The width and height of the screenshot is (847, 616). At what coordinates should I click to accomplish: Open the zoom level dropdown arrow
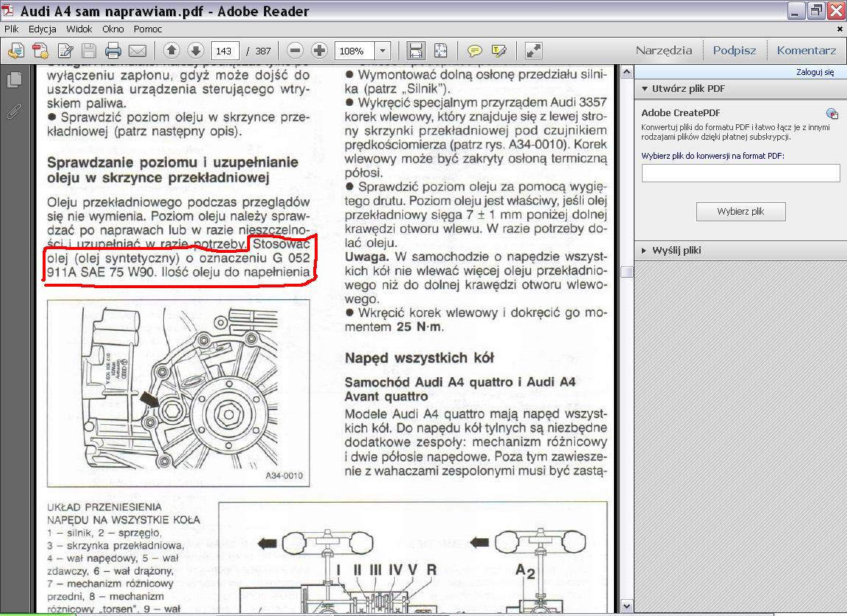point(382,51)
